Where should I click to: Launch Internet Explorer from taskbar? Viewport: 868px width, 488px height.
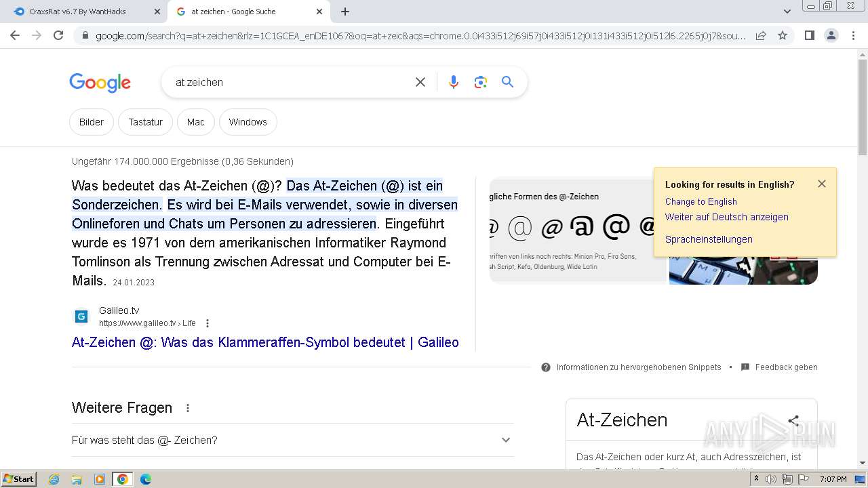click(54, 479)
